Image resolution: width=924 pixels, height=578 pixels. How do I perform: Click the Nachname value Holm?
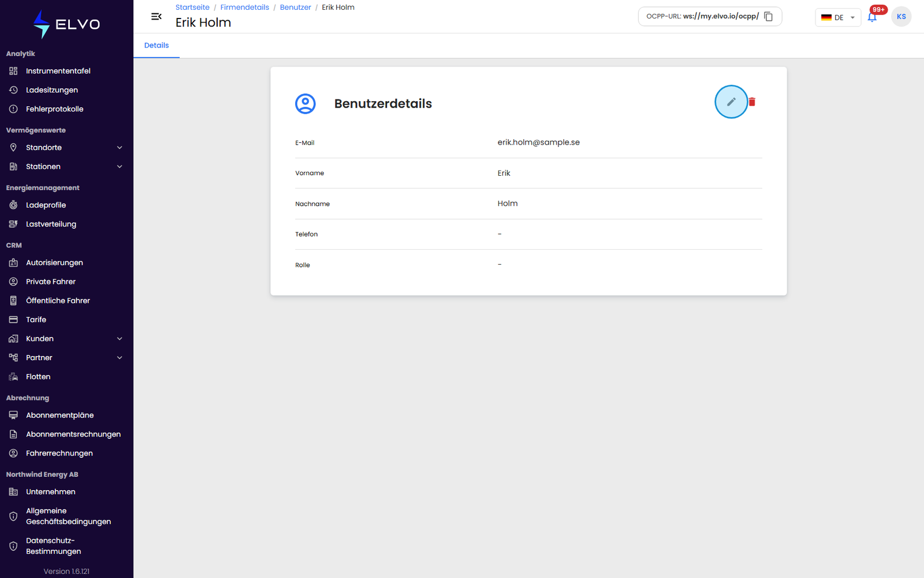[507, 203]
